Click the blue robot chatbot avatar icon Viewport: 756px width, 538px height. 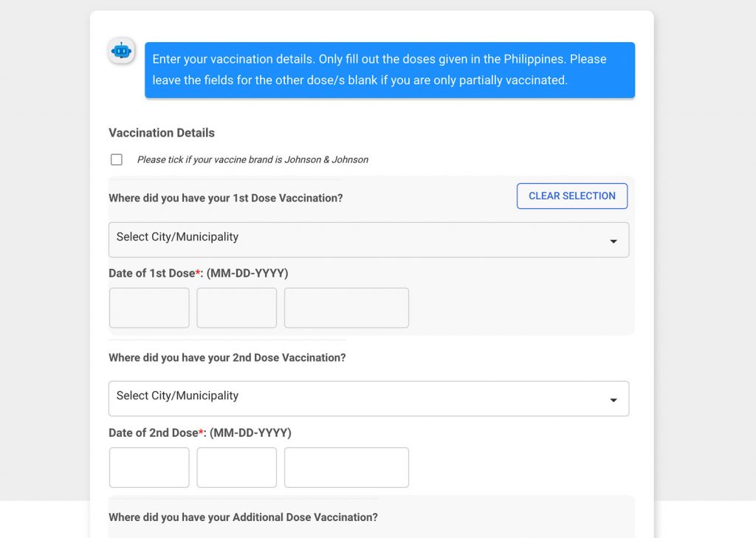tap(121, 50)
